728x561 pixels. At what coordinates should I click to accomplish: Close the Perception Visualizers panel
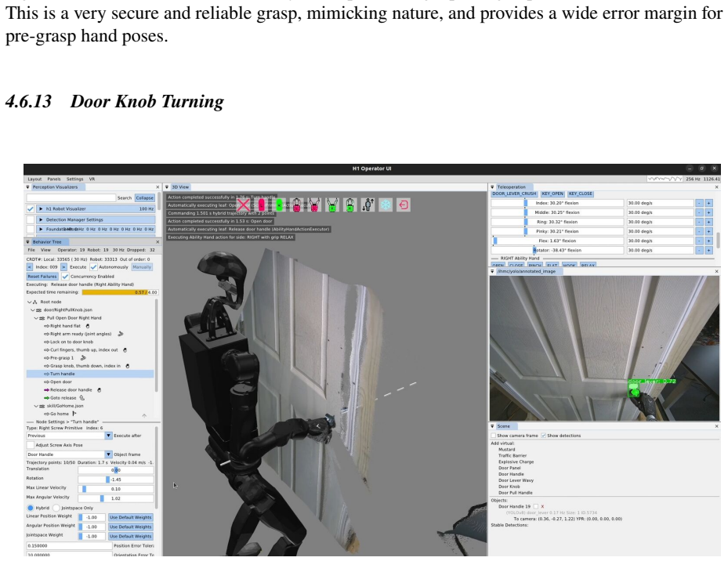(158, 187)
